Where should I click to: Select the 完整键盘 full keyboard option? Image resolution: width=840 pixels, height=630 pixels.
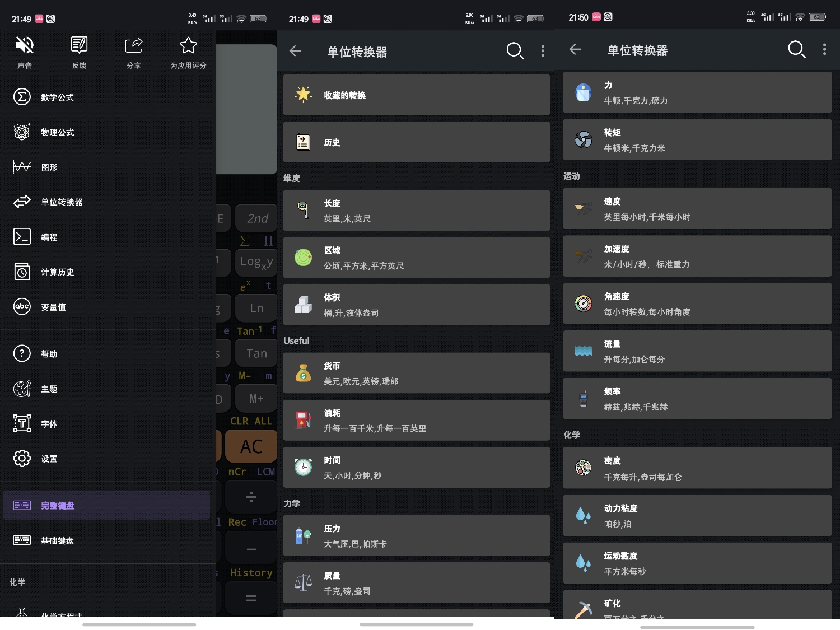click(106, 505)
